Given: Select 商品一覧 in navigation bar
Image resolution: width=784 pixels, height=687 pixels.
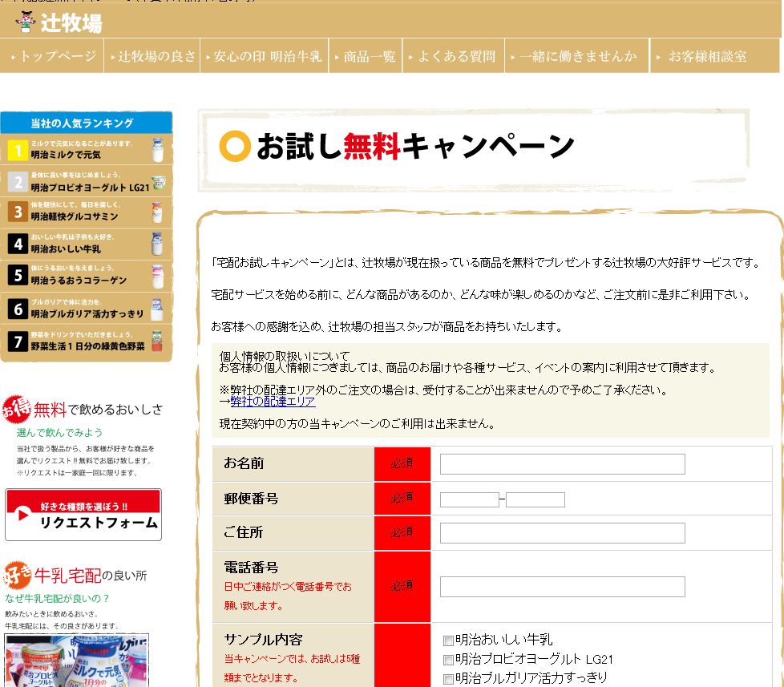Looking at the screenshot, I should (366, 56).
